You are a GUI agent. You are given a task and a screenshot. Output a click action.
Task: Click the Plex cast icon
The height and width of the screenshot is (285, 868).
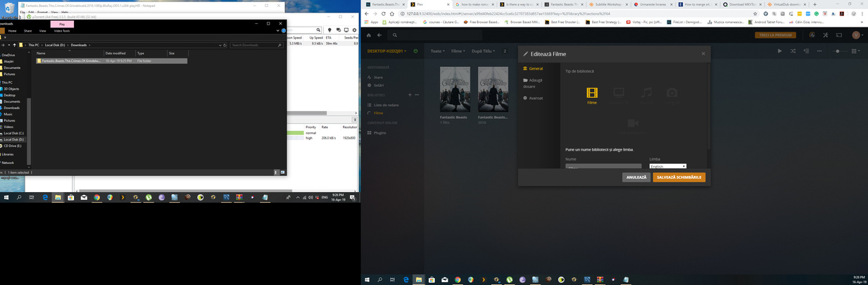point(839,35)
